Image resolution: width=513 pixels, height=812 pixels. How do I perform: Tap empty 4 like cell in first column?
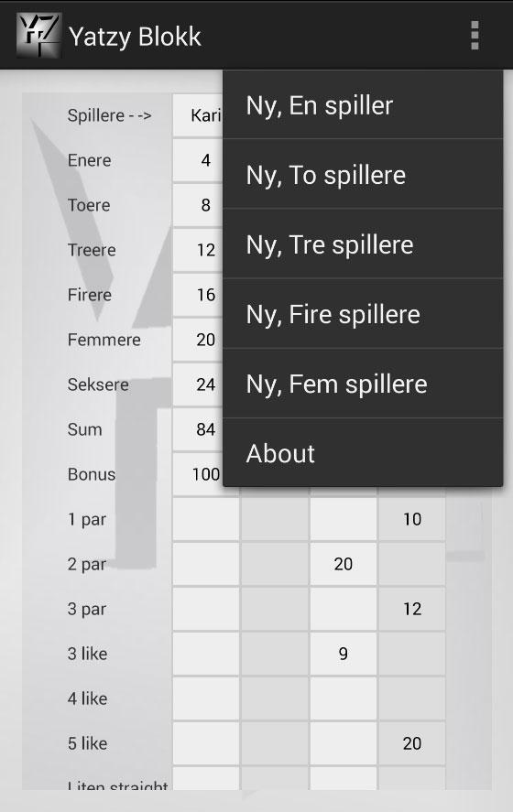(x=206, y=698)
